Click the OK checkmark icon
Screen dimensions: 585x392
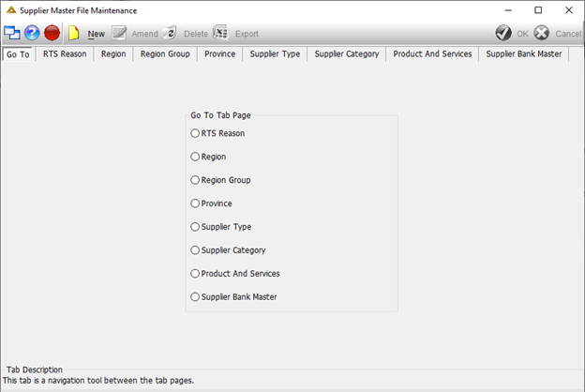point(503,33)
